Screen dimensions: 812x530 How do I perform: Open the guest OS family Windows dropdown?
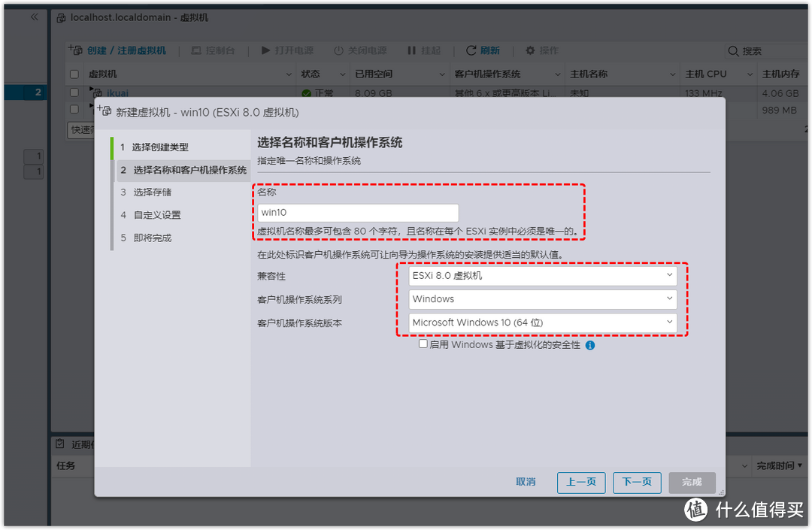(x=542, y=298)
